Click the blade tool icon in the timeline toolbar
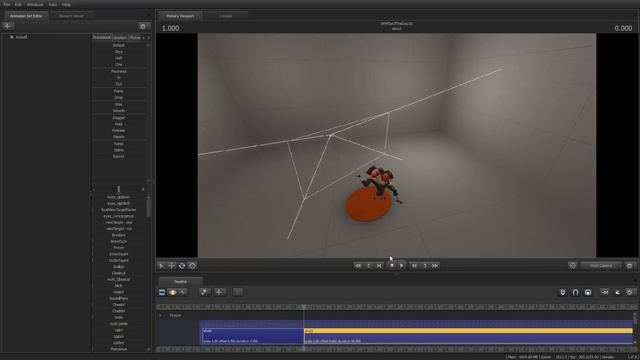Screen dimensions: 640x360 tap(204, 292)
